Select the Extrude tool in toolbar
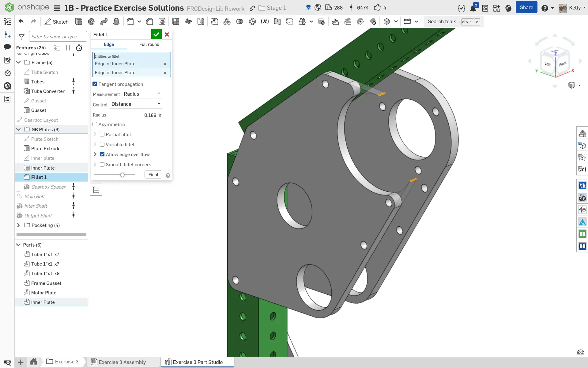 79,21
